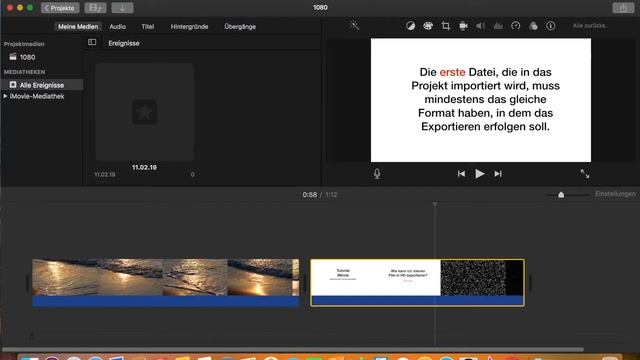The image size is (640, 360).
Task: Skip to next clip
Action: pyautogui.click(x=498, y=174)
